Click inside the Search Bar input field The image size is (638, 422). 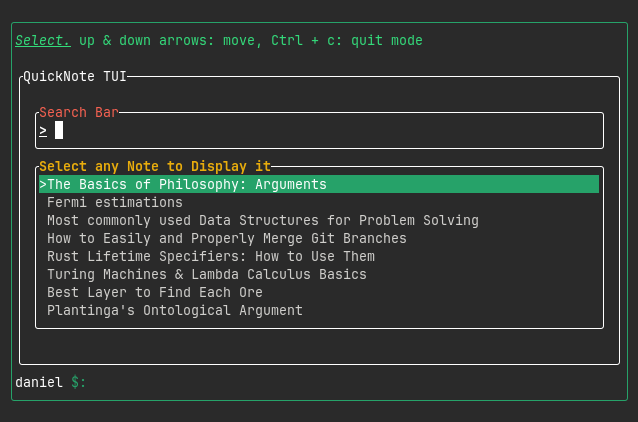pyautogui.click(x=319, y=131)
